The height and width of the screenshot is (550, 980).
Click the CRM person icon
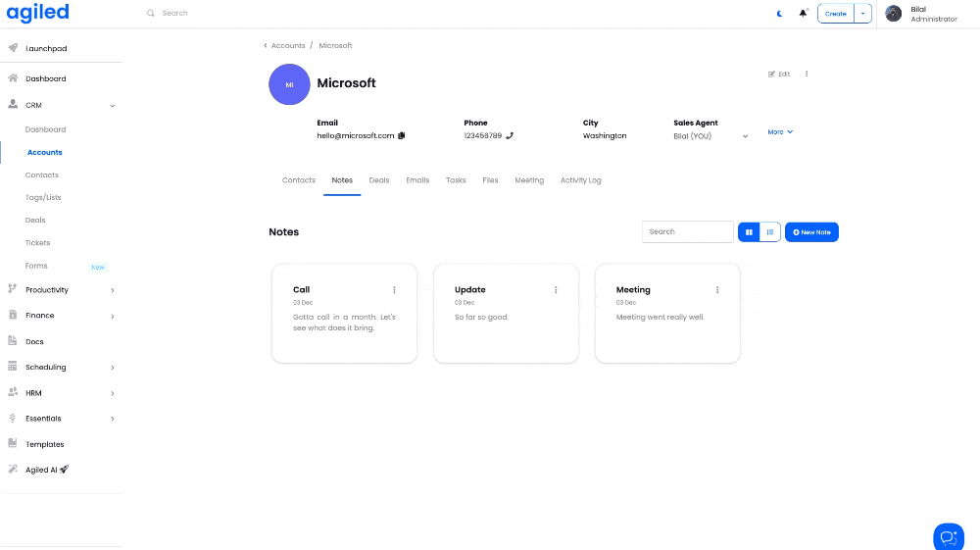pos(13,104)
